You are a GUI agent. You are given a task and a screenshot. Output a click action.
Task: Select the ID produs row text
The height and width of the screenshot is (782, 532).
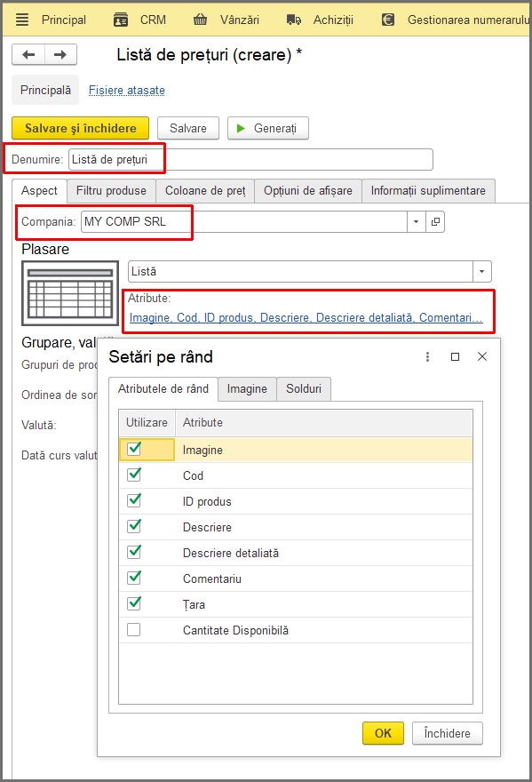point(207,502)
